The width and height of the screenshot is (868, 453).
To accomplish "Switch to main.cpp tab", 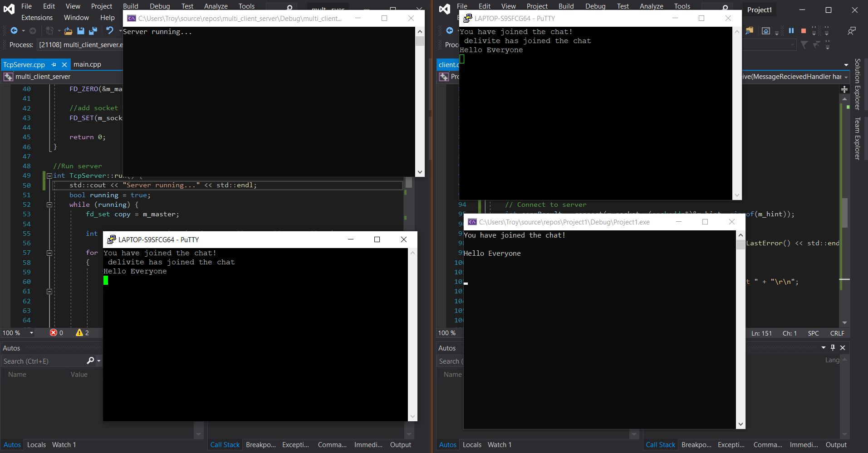I will (87, 64).
